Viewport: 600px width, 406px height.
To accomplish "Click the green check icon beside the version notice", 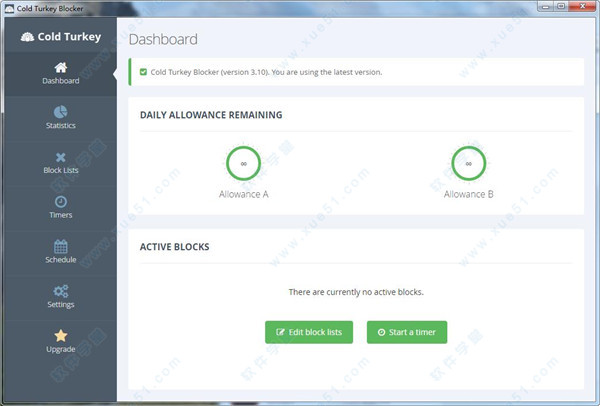I will pyautogui.click(x=143, y=72).
